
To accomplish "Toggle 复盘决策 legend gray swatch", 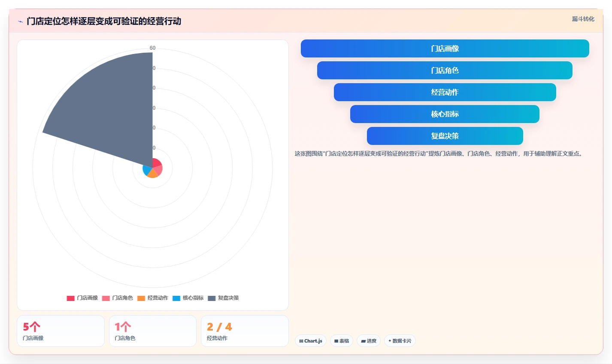I will pos(212,298).
